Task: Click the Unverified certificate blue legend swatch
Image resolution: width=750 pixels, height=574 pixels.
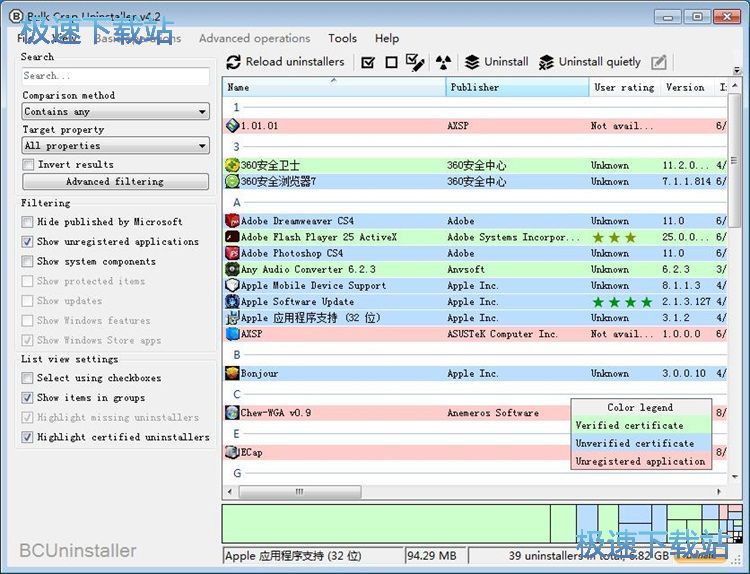Action: 640,443
